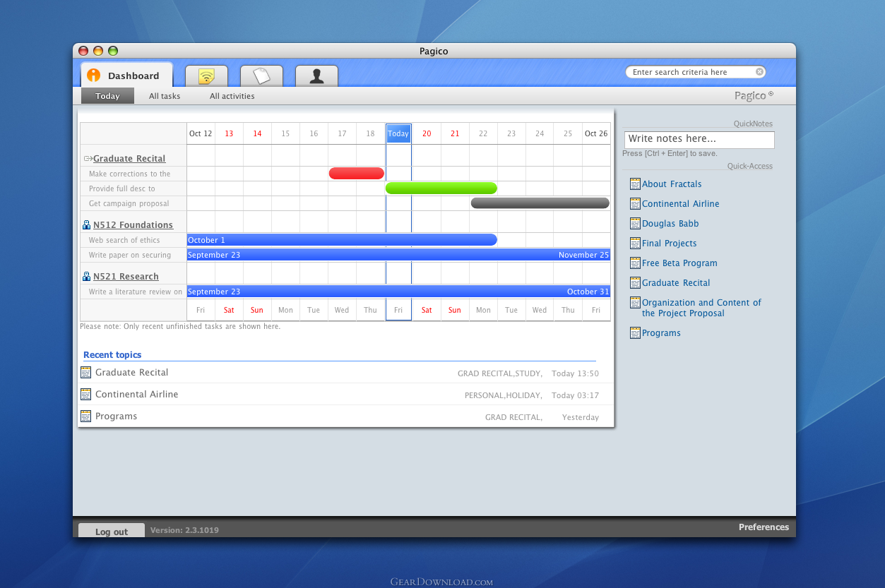Show the All activities view

click(232, 96)
